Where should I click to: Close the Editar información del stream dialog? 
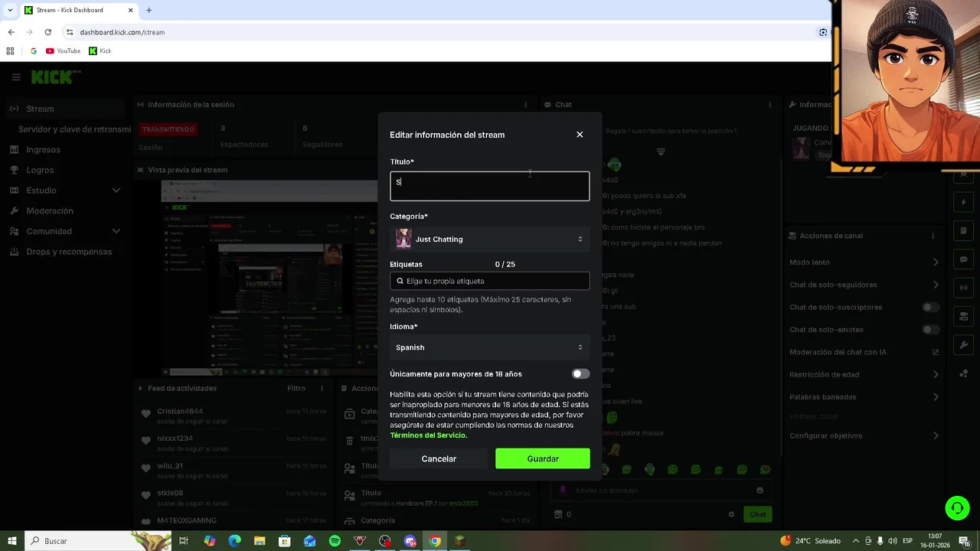click(x=580, y=135)
